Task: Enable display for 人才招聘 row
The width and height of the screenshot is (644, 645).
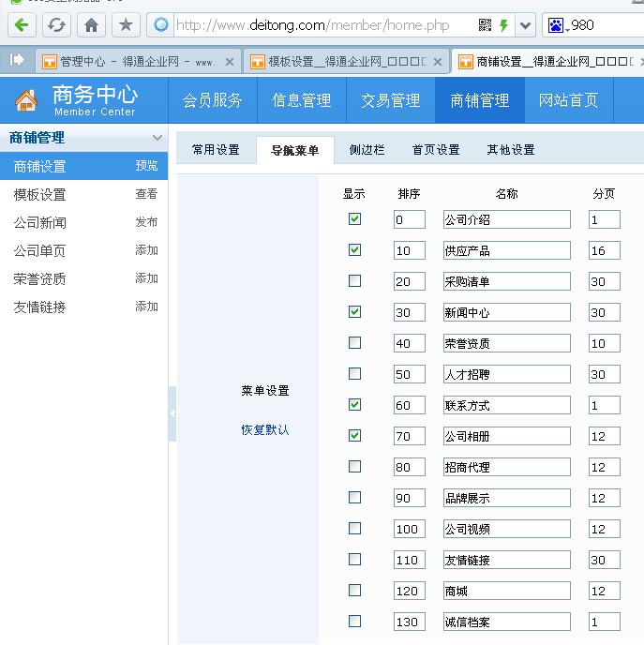Action: [354, 373]
